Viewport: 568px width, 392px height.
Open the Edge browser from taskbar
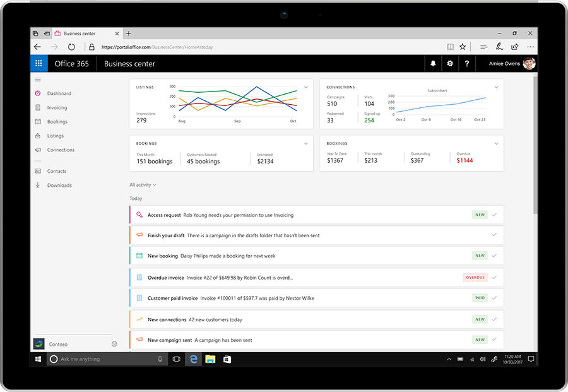click(x=194, y=359)
